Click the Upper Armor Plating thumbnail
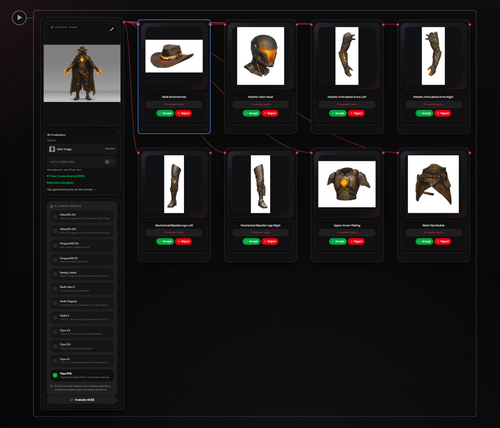 point(347,184)
